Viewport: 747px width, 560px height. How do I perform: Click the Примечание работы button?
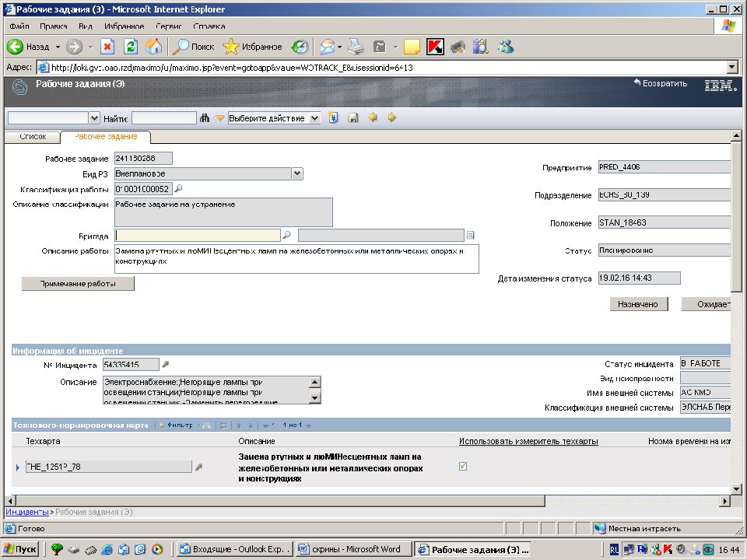point(78,284)
